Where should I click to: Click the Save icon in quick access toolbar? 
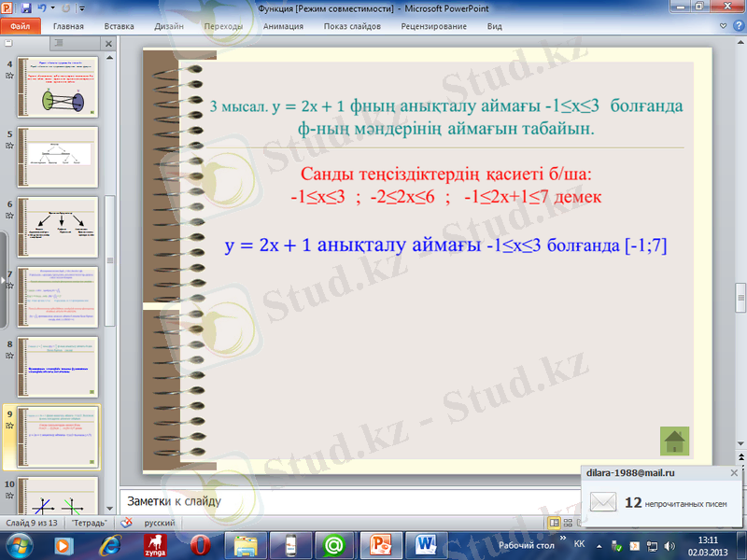tap(27, 7)
